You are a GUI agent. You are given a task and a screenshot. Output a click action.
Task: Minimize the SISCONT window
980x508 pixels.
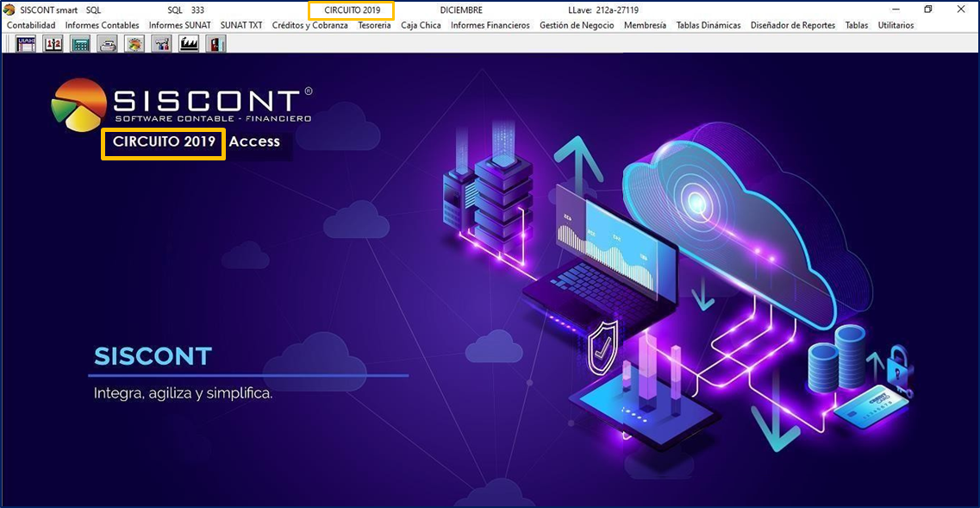pyautogui.click(x=896, y=9)
